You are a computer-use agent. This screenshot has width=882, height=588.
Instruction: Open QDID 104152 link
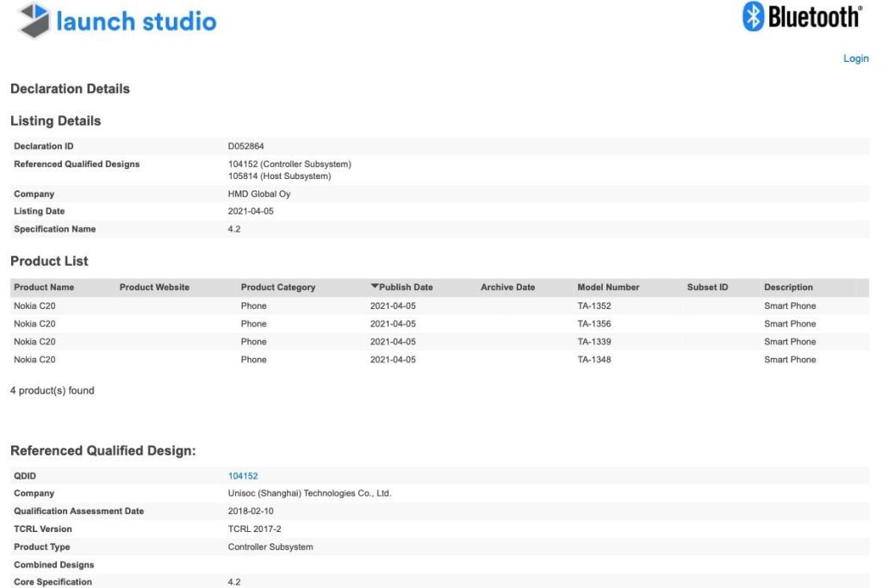(243, 476)
